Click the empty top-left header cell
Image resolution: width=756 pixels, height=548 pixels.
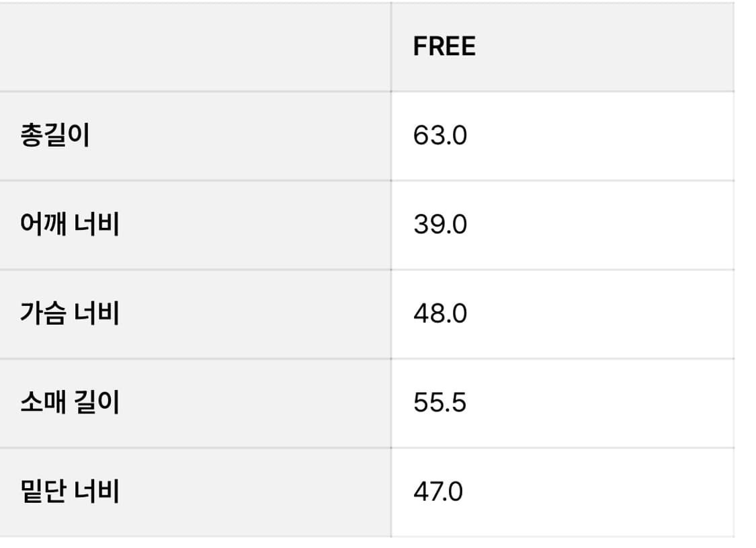click(195, 46)
